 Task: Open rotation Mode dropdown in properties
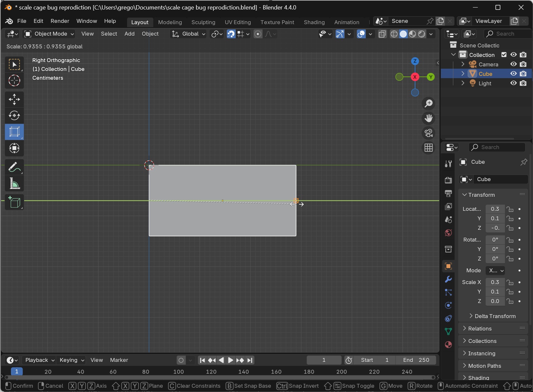click(x=495, y=271)
